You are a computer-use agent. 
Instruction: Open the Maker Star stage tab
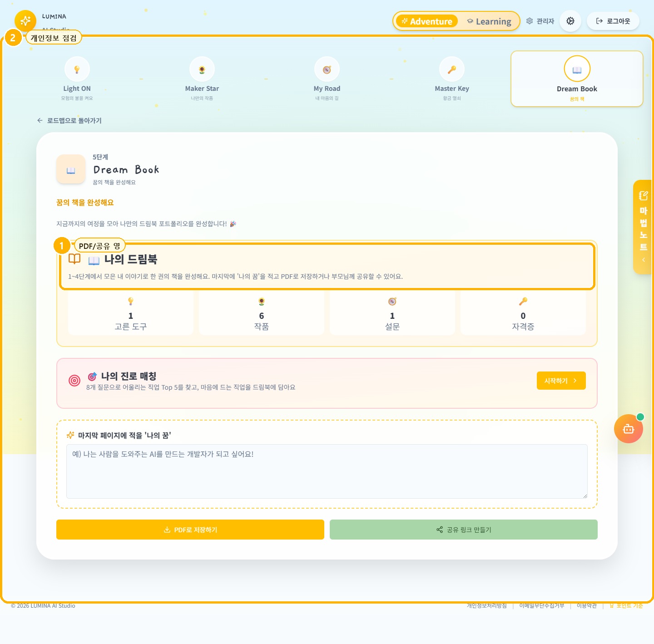tap(202, 79)
